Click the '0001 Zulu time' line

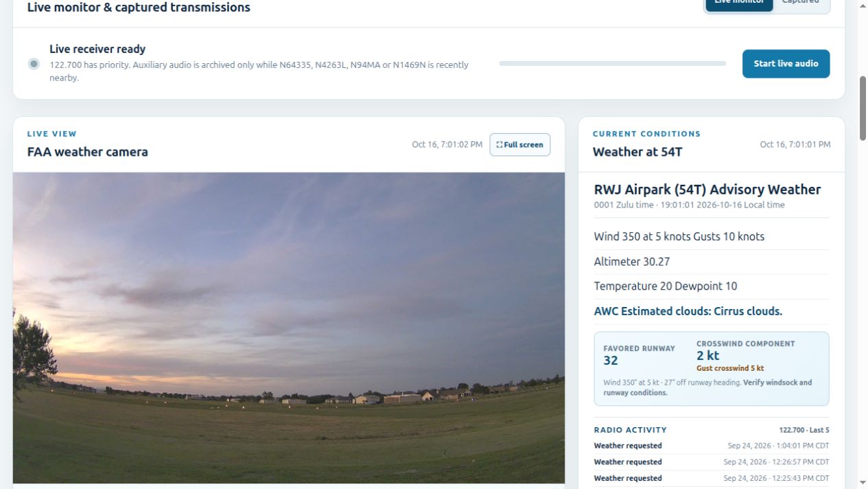click(x=690, y=205)
